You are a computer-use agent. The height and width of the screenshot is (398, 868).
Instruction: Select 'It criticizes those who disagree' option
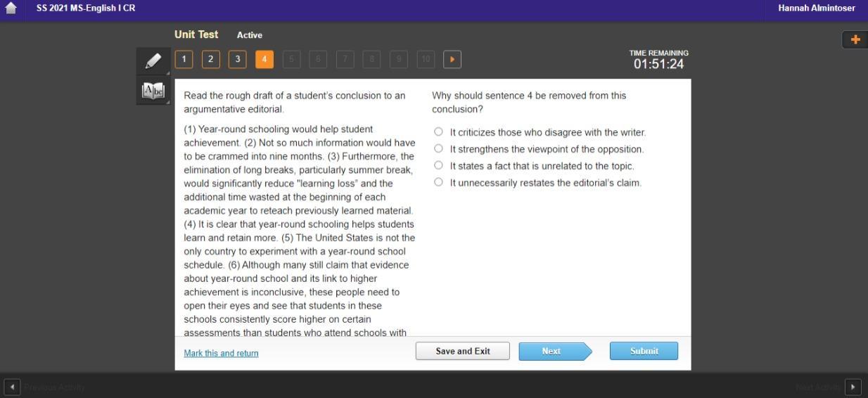(439, 132)
